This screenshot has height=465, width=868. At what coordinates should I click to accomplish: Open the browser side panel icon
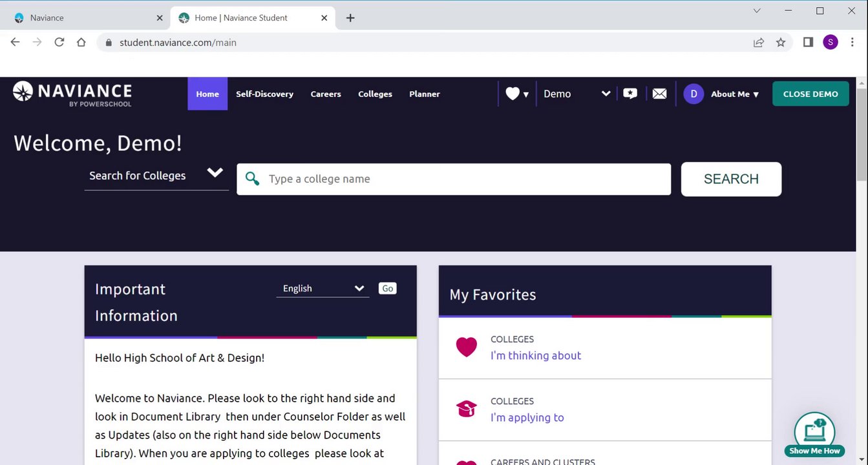(808, 42)
